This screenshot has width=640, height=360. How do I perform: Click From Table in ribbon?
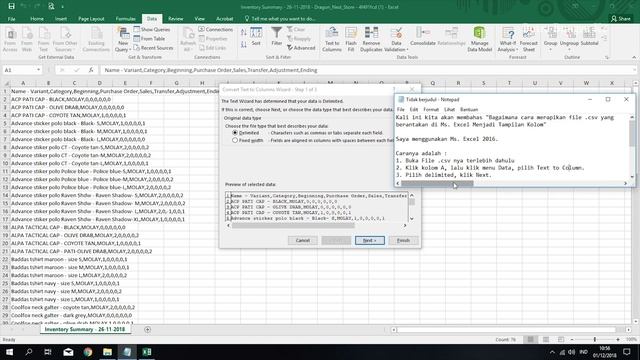149,39
